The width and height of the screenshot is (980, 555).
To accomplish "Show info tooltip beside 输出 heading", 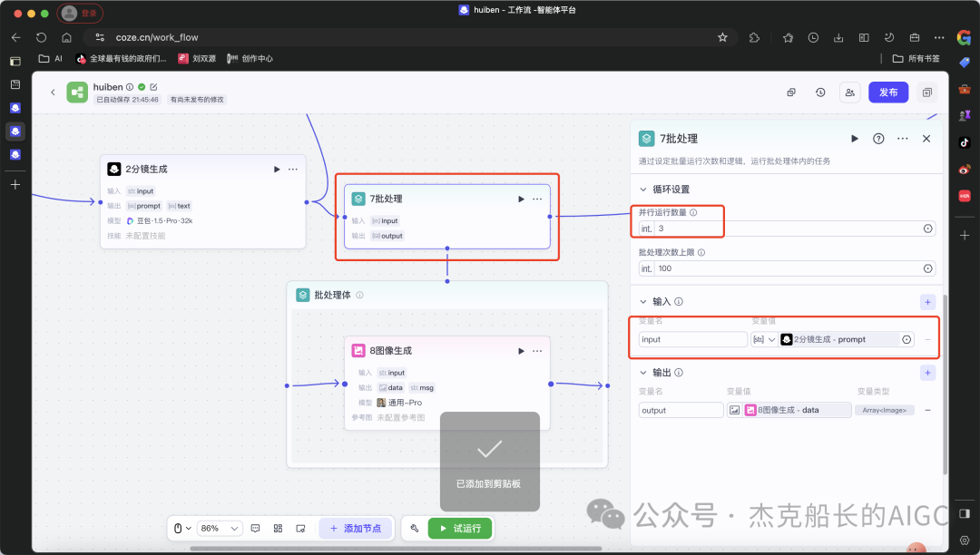I will coord(679,373).
